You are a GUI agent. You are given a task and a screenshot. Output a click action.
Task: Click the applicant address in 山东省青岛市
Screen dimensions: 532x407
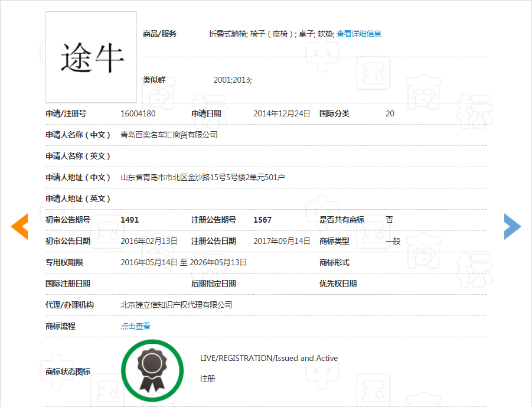[x=203, y=177]
